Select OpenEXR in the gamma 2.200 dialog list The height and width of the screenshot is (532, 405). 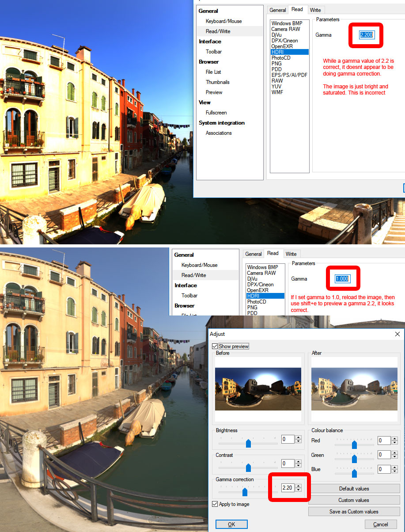283,46
